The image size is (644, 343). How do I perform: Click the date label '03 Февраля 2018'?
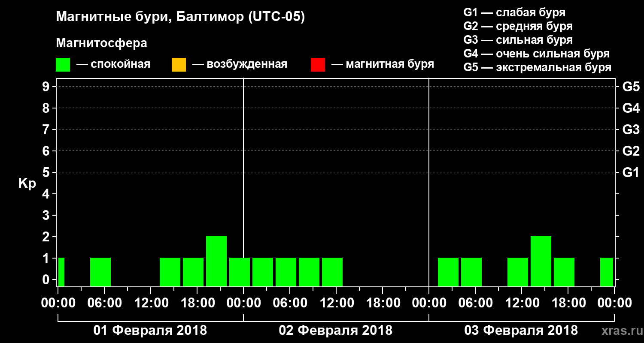[521, 331]
